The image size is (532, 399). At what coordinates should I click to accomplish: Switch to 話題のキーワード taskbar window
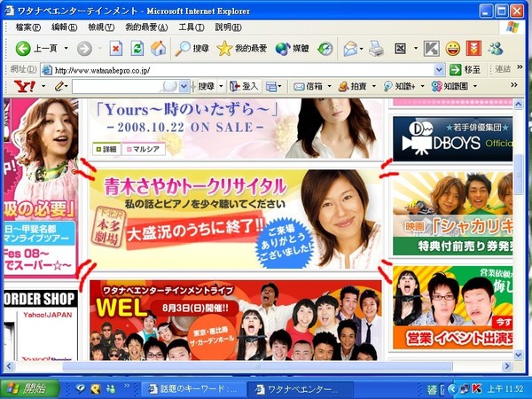(193, 389)
